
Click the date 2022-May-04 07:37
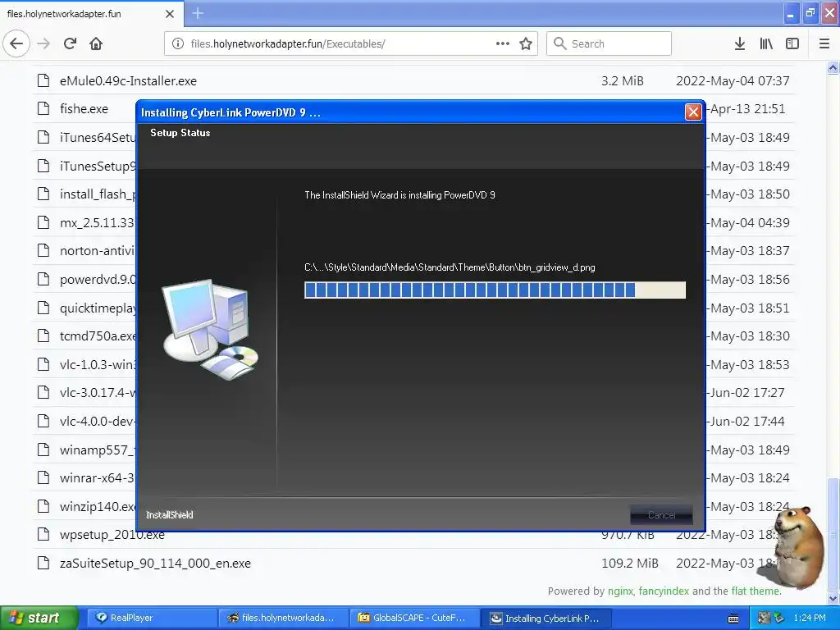tap(733, 81)
